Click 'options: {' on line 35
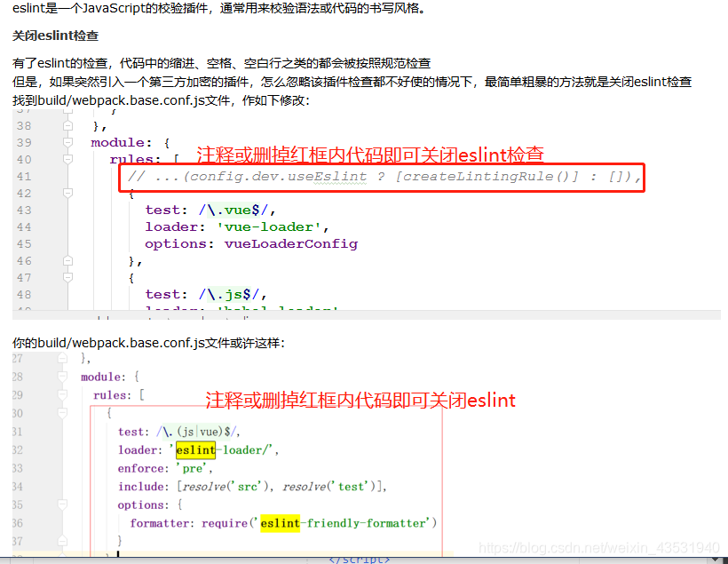Screen dimensions: 728x564 [150, 505]
